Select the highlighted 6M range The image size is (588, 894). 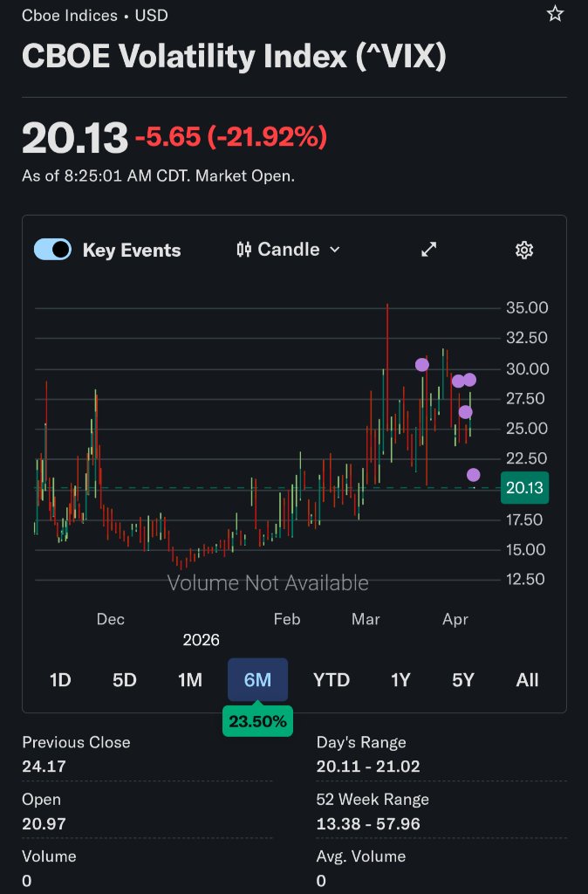click(257, 680)
